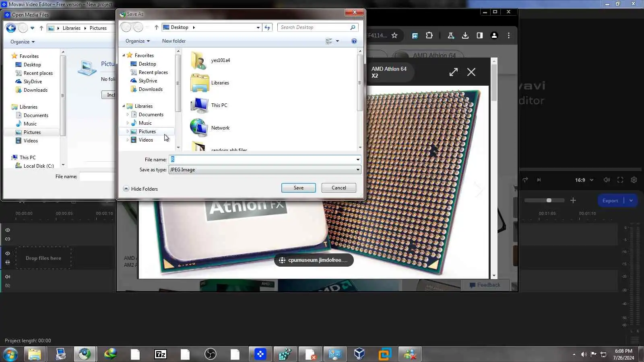Open the cpumuseum.jimdofree source link
The height and width of the screenshot is (362, 644).
(314, 260)
